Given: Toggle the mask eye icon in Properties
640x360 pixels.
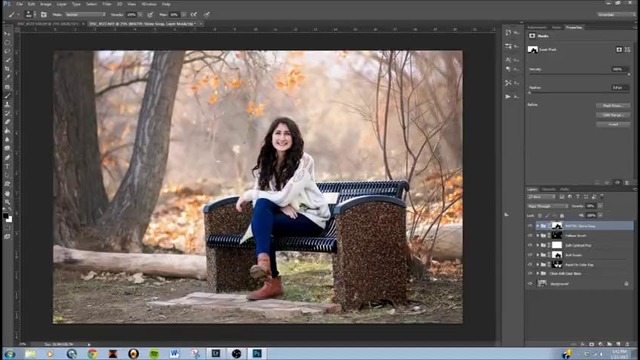Looking at the screenshot, I should (x=617, y=183).
